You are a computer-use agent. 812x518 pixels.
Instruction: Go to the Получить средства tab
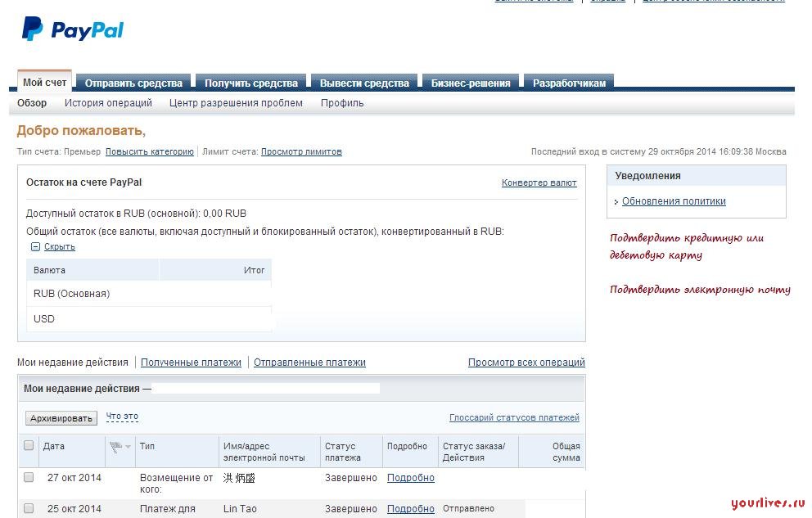coord(251,83)
